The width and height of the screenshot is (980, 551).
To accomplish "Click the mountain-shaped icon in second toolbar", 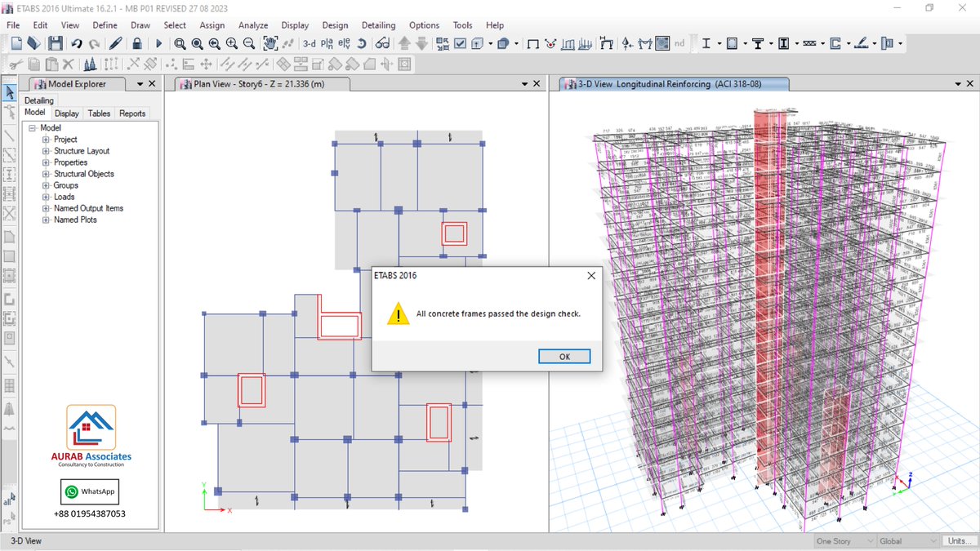I will [89, 63].
